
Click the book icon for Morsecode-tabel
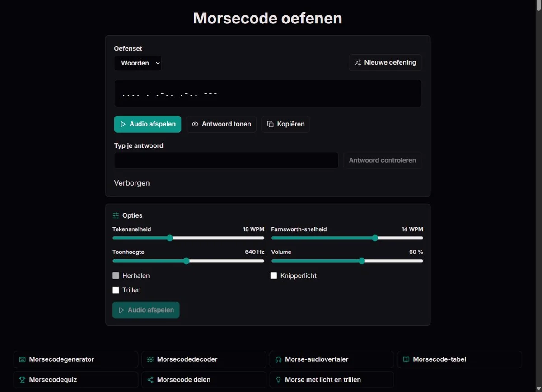pos(406,360)
